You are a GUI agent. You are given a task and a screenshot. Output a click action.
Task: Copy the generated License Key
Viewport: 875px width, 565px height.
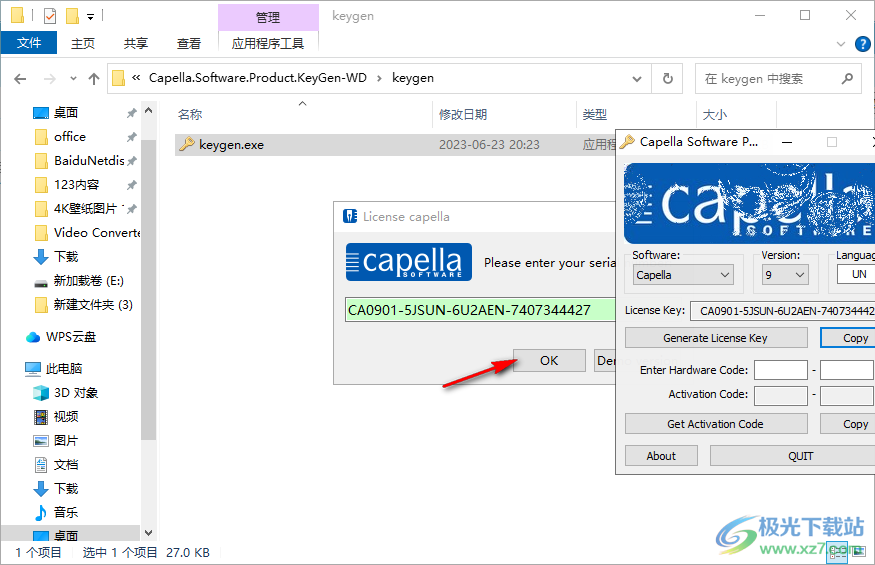click(848, 338)
